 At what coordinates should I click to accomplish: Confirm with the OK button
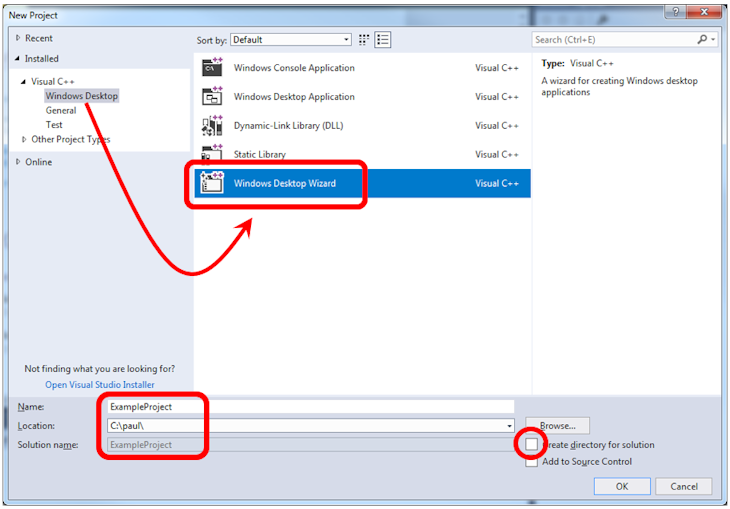tap(622, 486)
